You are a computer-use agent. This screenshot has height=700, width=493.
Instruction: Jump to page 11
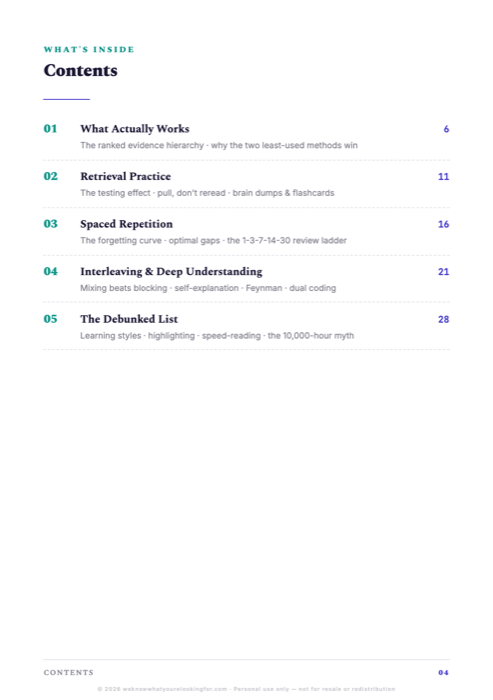443,177
